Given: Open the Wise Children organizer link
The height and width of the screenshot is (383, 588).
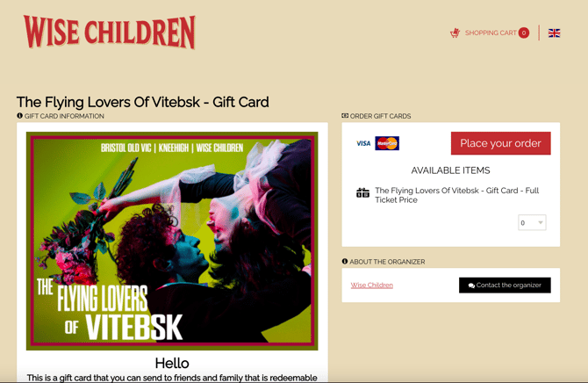Looking at the screenshot, I should (371, 285).
